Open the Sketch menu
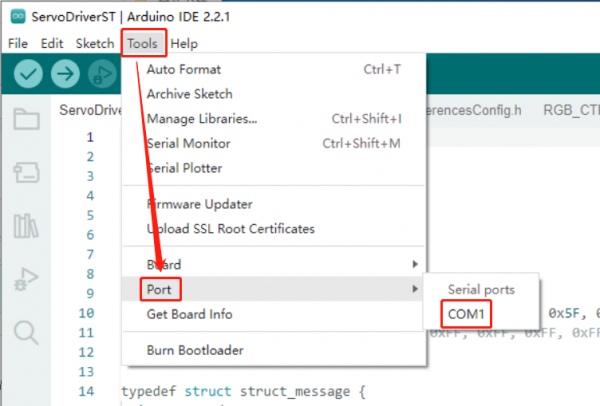Screen dimensions: 600x406 (x=95, y=44)
